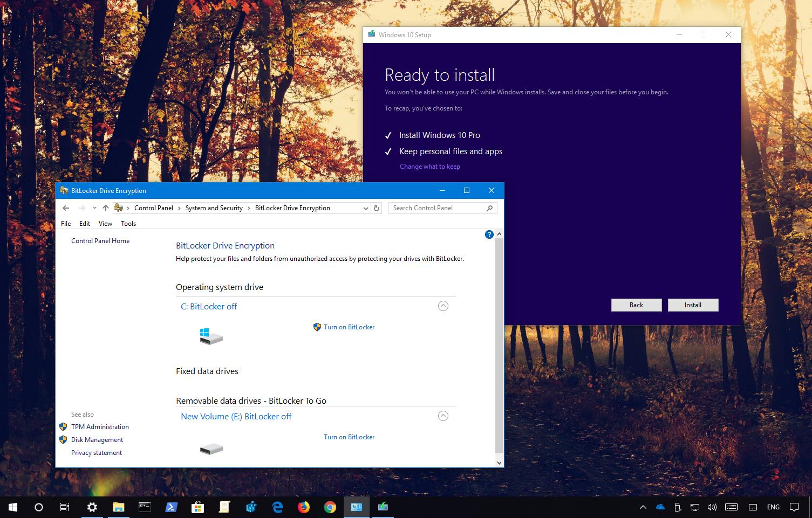The width and height of the screenshot is (812, 518).
Task: Select the TPM Administration shield icon
Action: [x=63, y=426]
